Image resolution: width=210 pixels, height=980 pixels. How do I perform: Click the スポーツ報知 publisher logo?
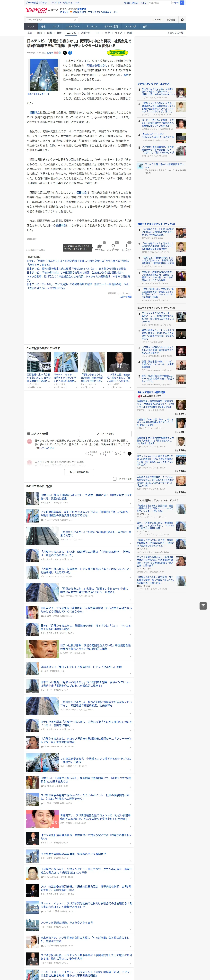118,53
